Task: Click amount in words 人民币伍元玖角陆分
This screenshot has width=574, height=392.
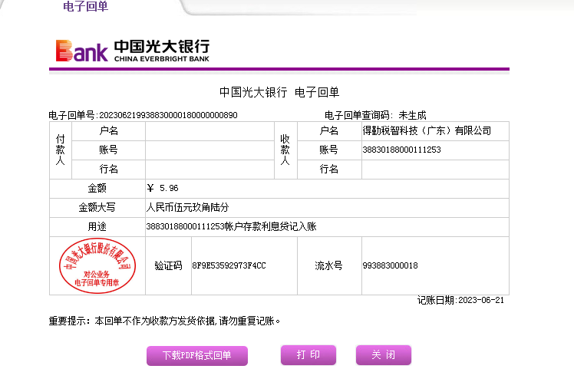Action: (187, 208)
